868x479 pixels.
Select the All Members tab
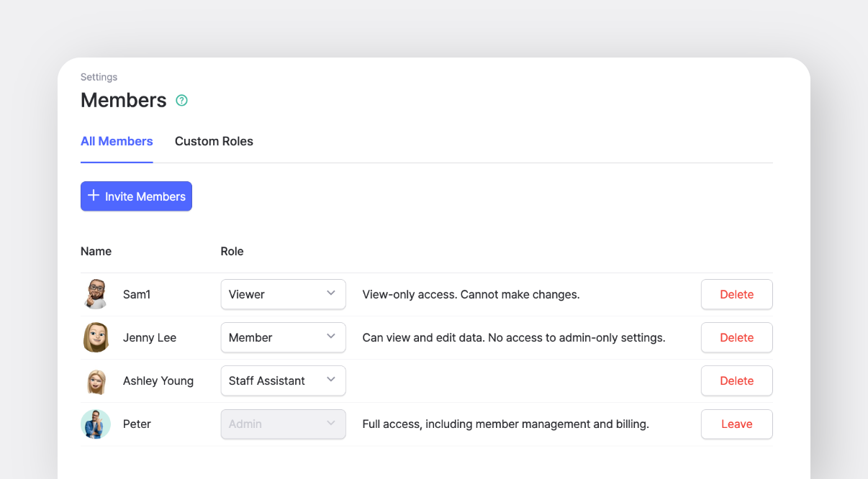(117, 141)
